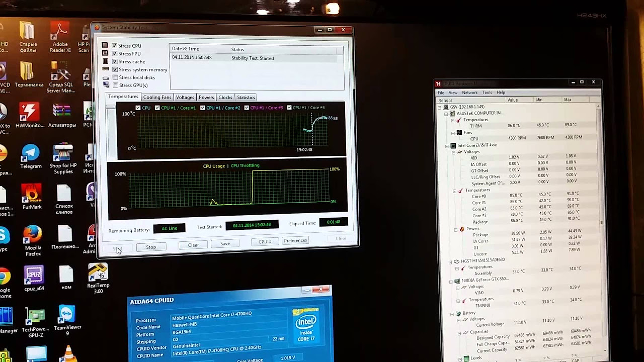
Task: Open Network menu in HWMonitor
Action: (470, 93)
